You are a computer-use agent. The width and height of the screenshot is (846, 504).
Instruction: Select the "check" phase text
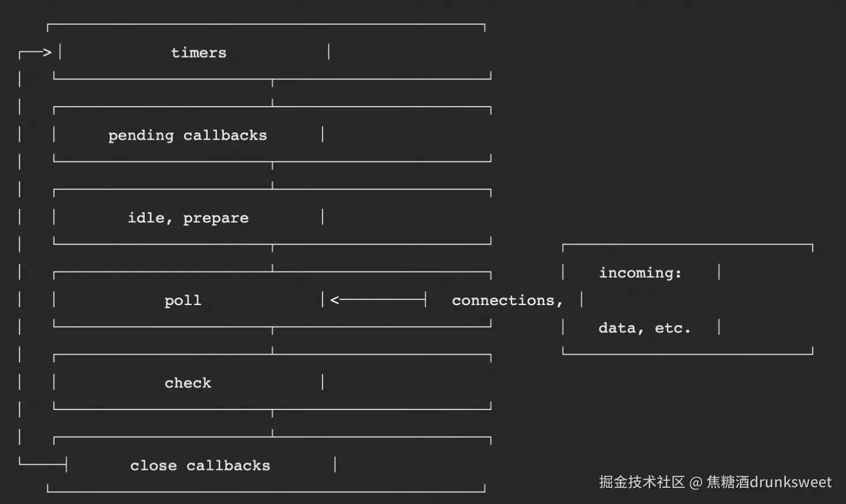(188, 383)
